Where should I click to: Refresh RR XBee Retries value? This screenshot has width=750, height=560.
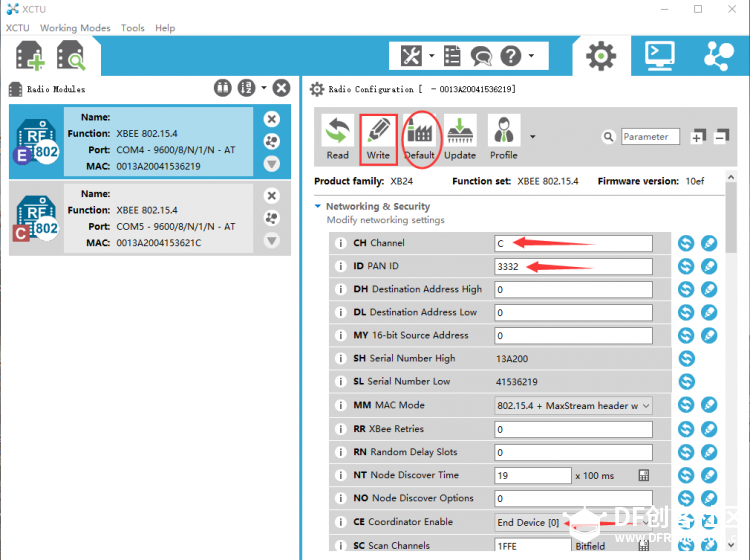pyautogui.click(x=686, y=428)
